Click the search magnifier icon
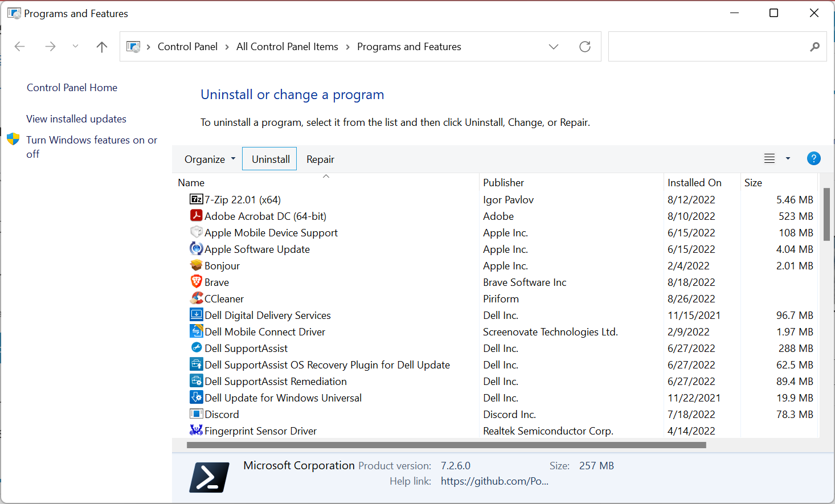This screenshot has width=835, height=504. pyautogui.click(x=815, y=47)
